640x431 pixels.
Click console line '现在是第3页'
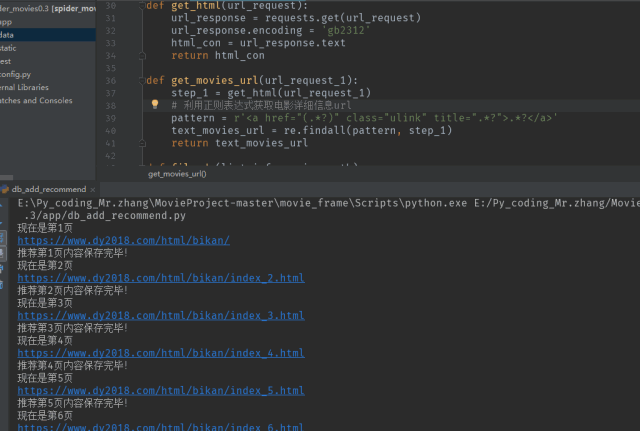[45, 303]
